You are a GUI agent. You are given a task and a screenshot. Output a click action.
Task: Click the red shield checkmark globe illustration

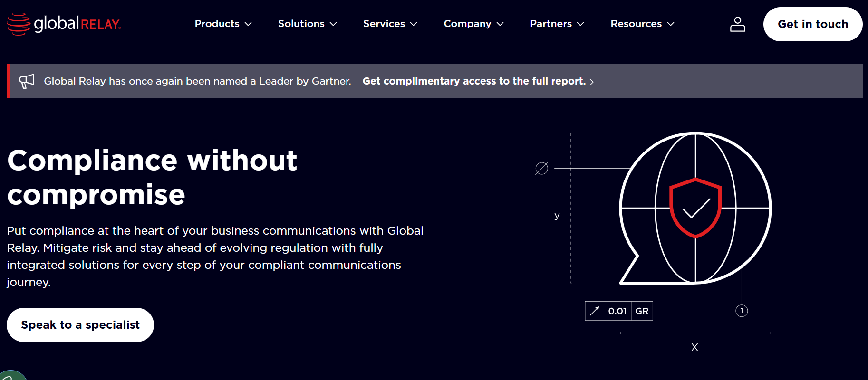click(x=695, y=208)
